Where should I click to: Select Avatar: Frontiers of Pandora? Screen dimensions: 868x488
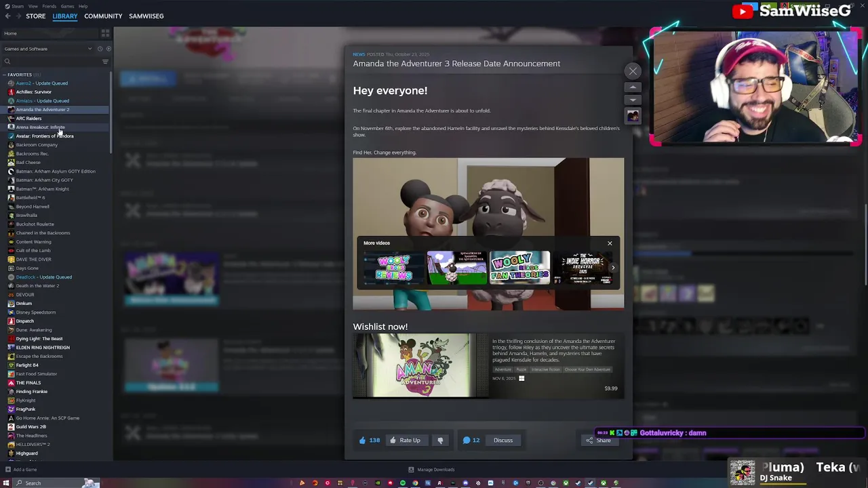pyautogui.click(x=45, y=136)
